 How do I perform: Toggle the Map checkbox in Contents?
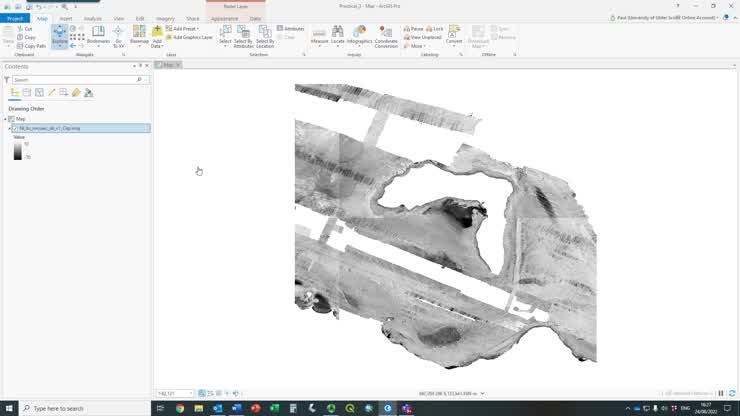(11, 118)
